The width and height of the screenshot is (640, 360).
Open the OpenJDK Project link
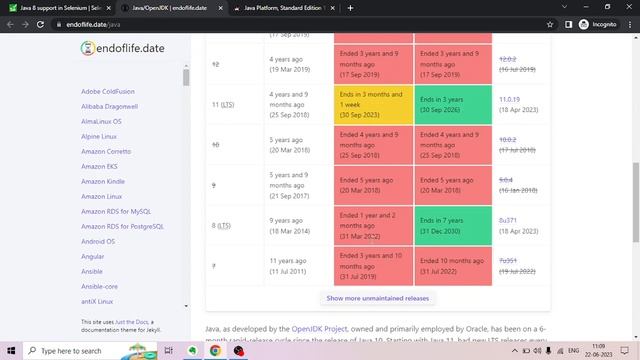point(319,329)
